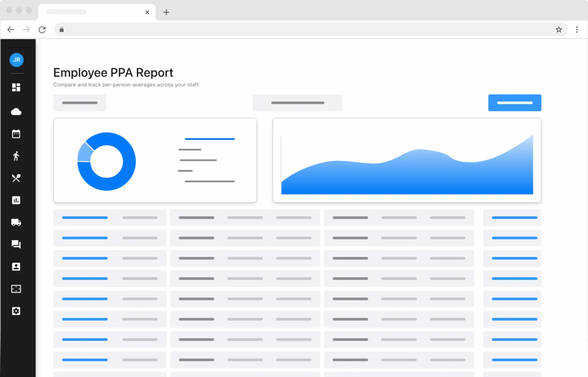Bookmark the page with the star icon

pyautogui.click(x=559, y=29)
